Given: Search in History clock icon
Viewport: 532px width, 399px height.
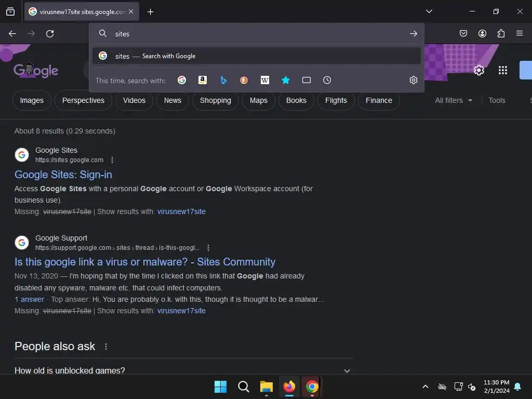Looking at the screenshot, I should (x=327, y=80).
